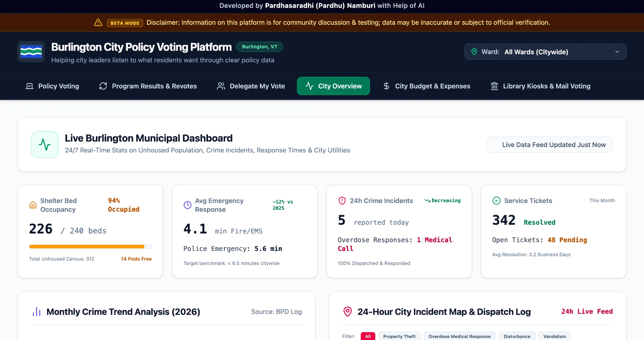Open City Budget & Expenses tab
The image size is (644, 340).
pos(427,86)
